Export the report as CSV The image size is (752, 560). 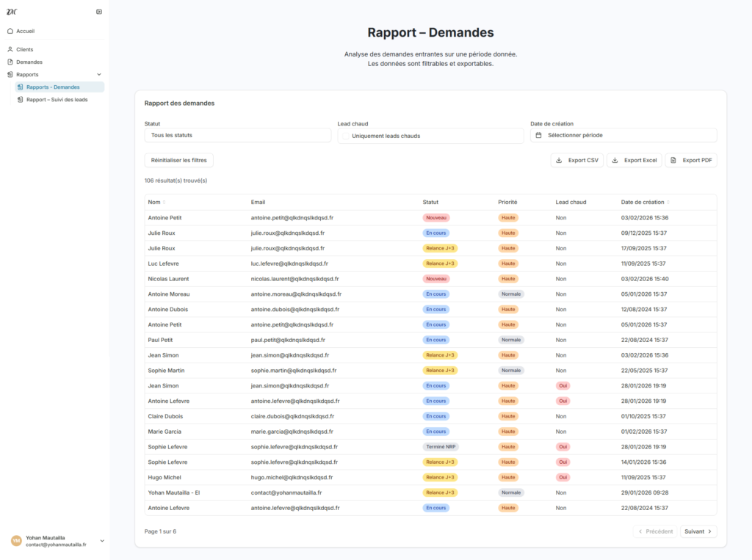tap(576, 160)
